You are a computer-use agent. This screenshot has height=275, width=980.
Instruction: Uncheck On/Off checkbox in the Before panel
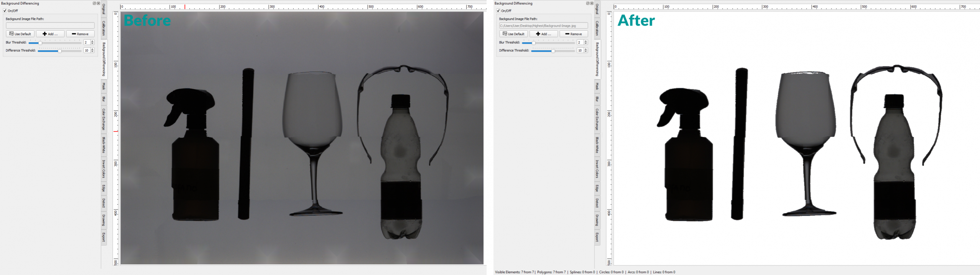click(x=5, y=11)
